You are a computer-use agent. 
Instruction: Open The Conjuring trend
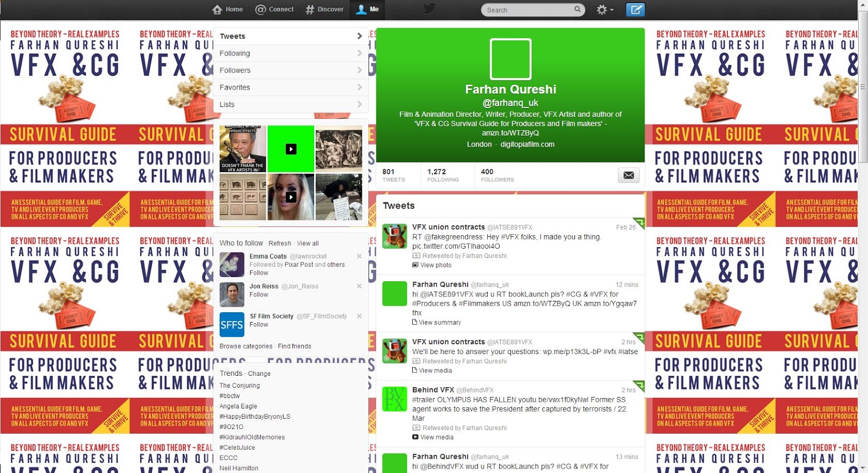(x=240, y=386)
